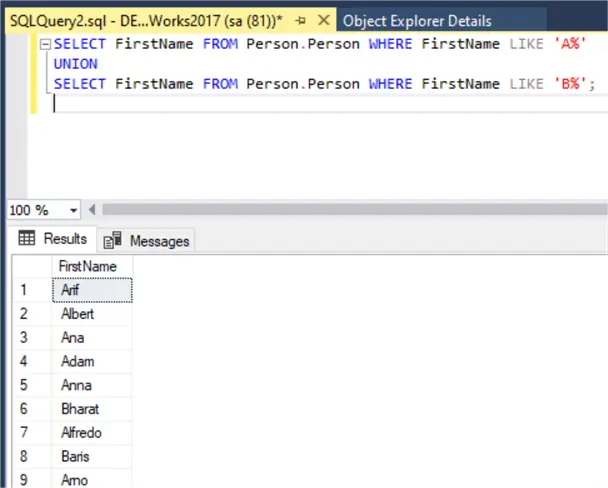The width and height of the screenshot is (608, 488).
Task: Select the Albert cell
Action: (92, 314)
